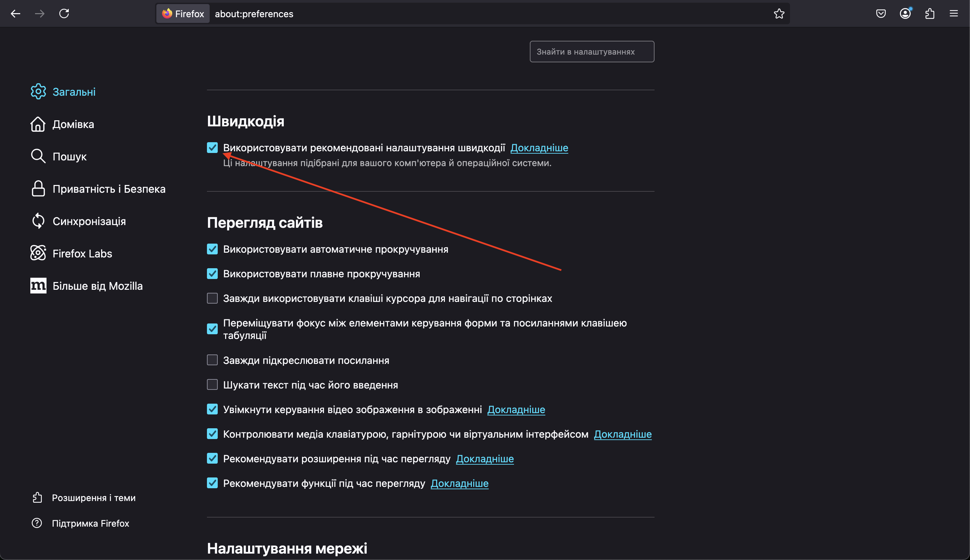Image resolution: width=970 pixels, height=560 pixels.
Task: Enable cursor keys navigation checkbox
Action: [x=212, y=299]
